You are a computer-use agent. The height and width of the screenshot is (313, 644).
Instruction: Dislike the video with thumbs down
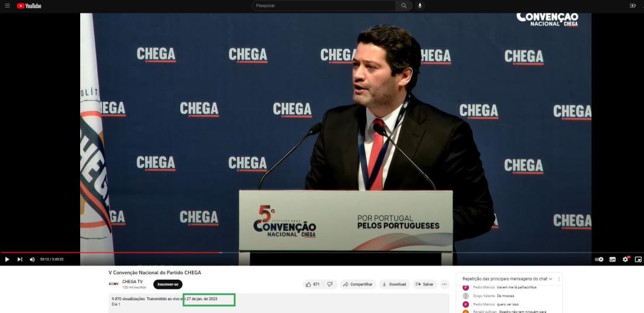click(x=330, y=284)
